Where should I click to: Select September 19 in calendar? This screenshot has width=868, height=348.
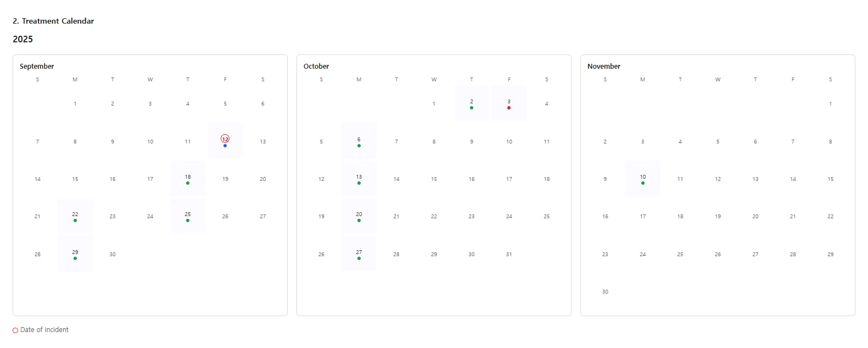pyautogui.click(x=225, y=179)
